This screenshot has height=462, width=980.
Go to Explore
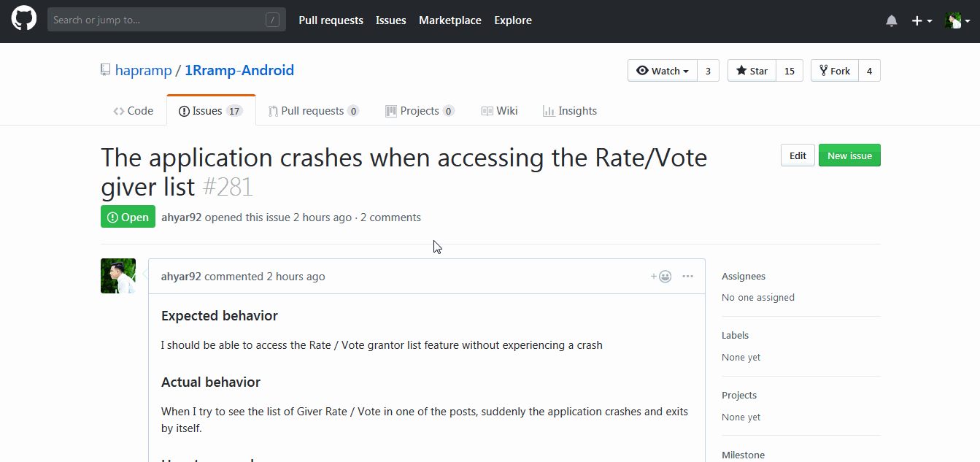(513, 20)
